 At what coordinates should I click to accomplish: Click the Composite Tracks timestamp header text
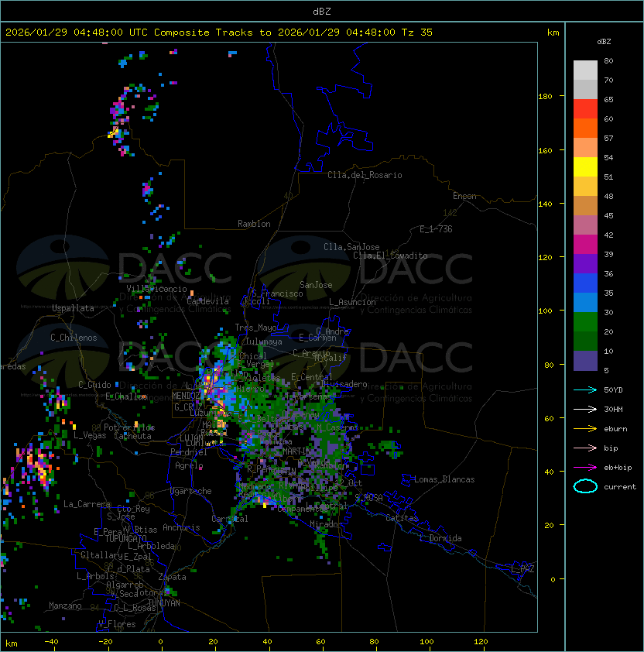pos(219,33)
